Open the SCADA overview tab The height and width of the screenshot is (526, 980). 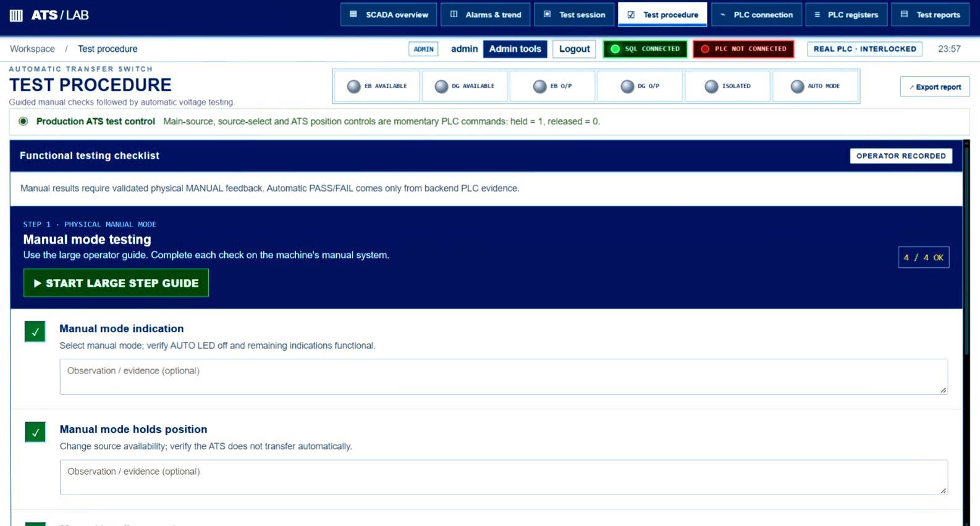tap(389, 15)
